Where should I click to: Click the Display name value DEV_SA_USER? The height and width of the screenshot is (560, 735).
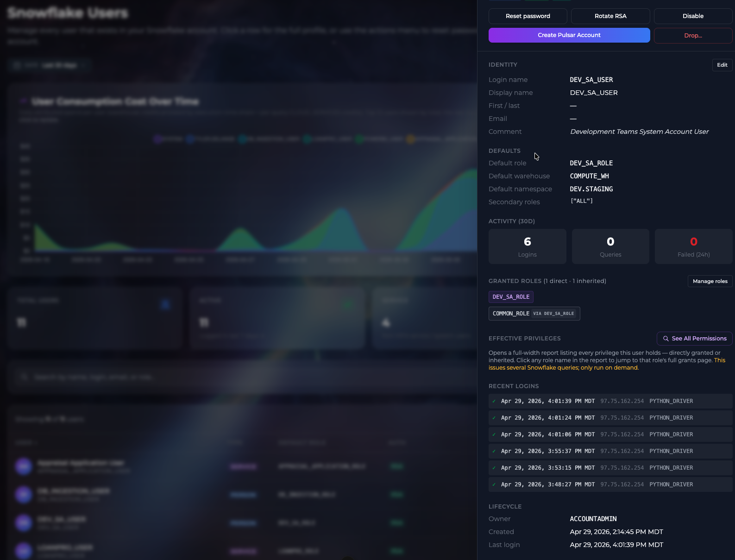point(594,93)
